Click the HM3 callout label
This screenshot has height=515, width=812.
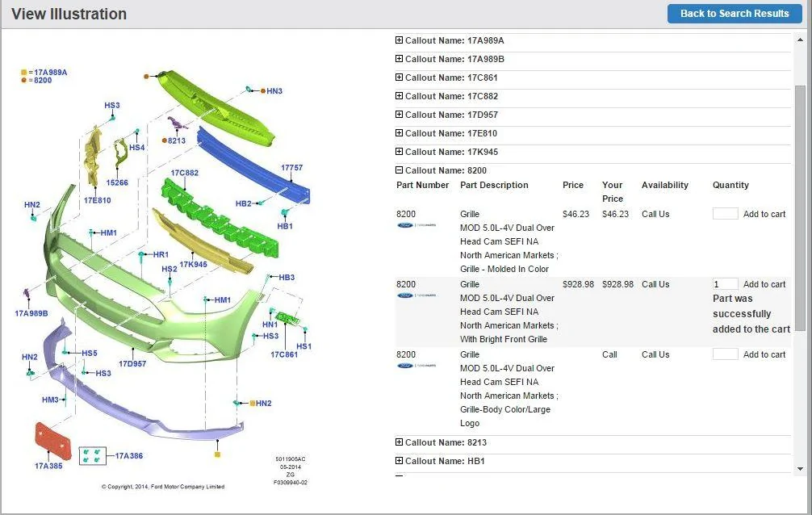tap(50, 400)
